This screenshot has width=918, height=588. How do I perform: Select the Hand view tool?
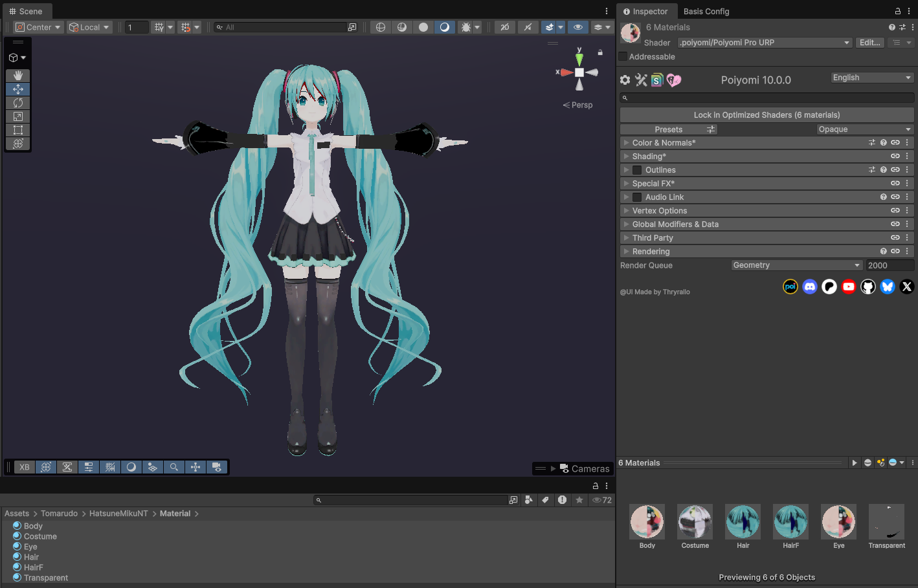tap(18, 76)
